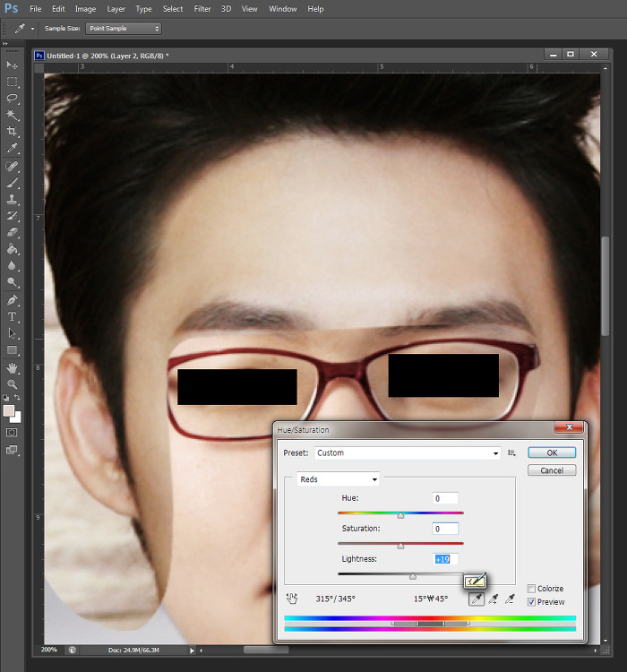Click OK in the Hue/Saturation dialog
627x672 pixels.
click(552, 452)
